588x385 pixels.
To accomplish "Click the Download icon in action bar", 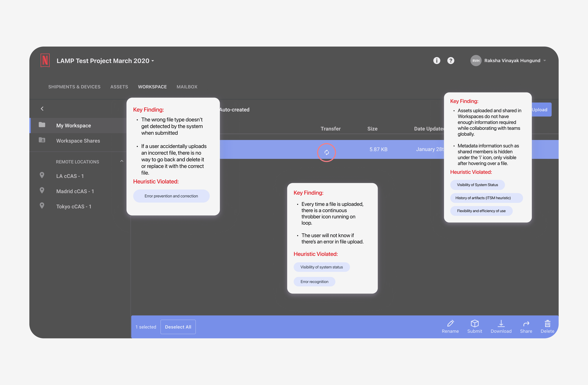I will coord(501,323).
